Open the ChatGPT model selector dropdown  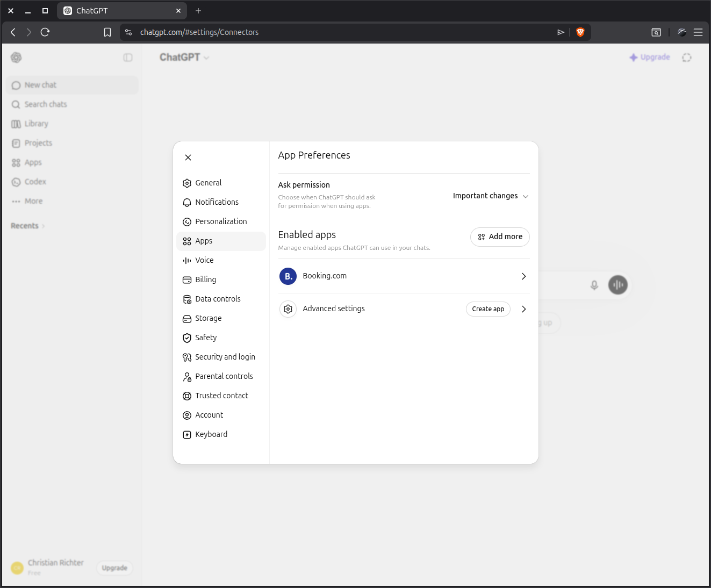click(184, 58)
